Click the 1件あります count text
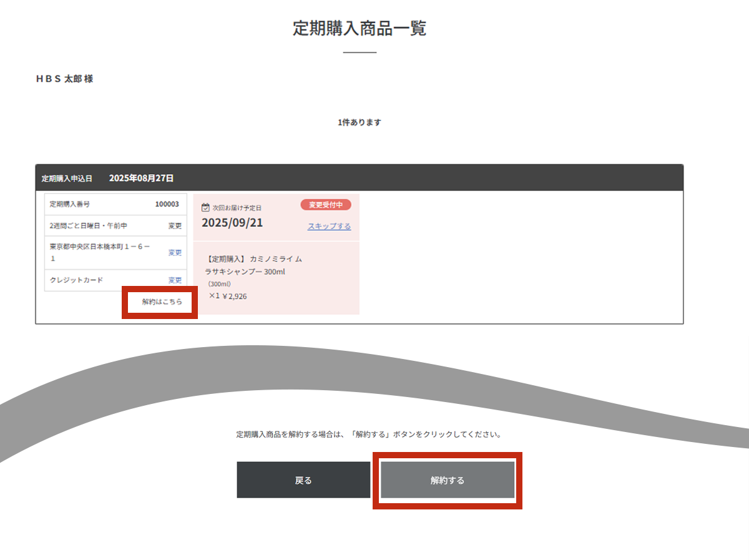 click(x=360, y=122)
